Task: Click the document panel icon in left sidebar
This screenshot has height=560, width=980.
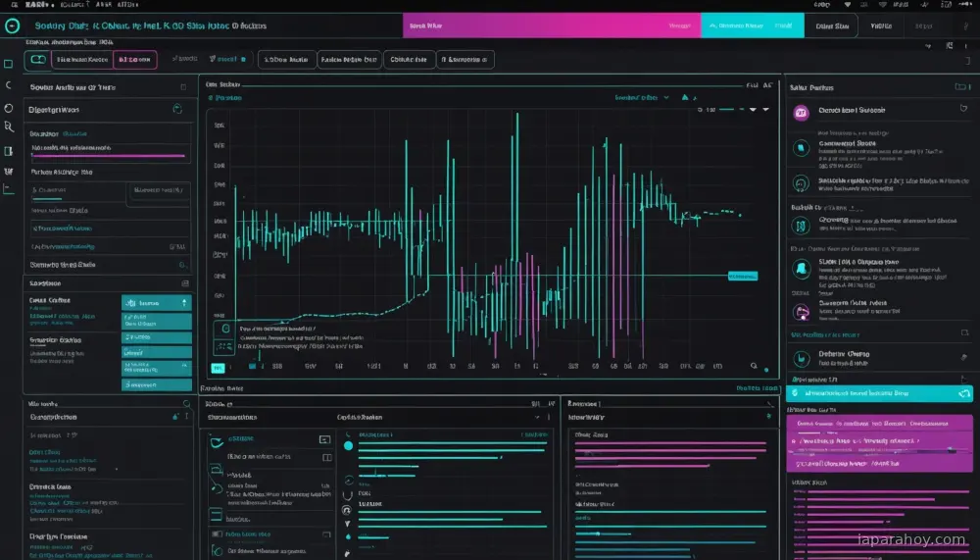Action: point(8,151)
